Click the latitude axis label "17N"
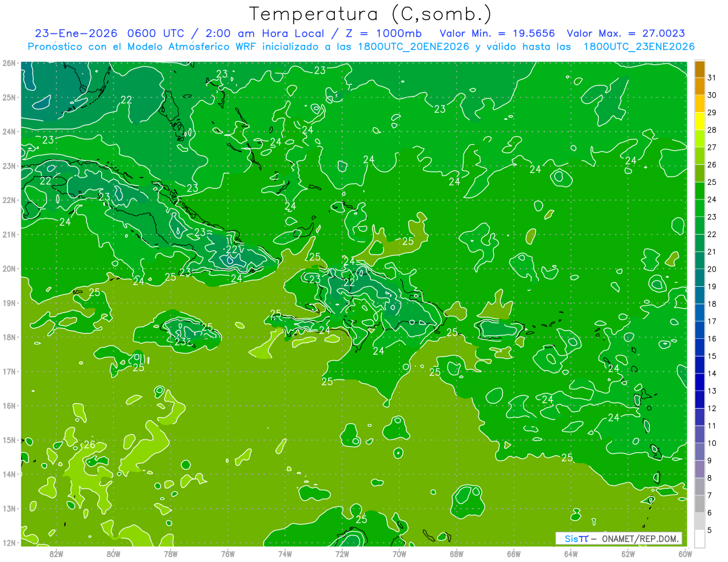The image size is (728, 562). point(8,372)
